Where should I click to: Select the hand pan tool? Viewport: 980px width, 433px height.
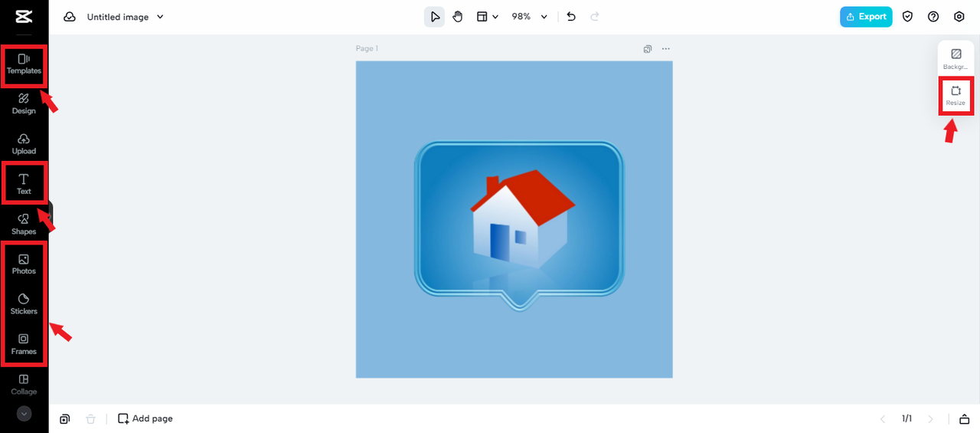pyautogui.click(x=458, y=16)
